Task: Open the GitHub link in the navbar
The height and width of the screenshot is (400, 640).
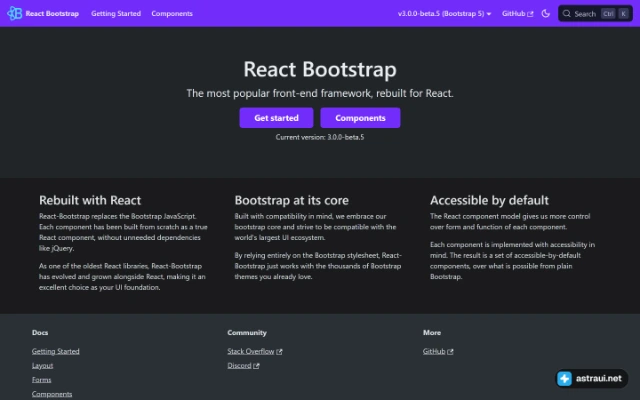Action: click(518, 13)
